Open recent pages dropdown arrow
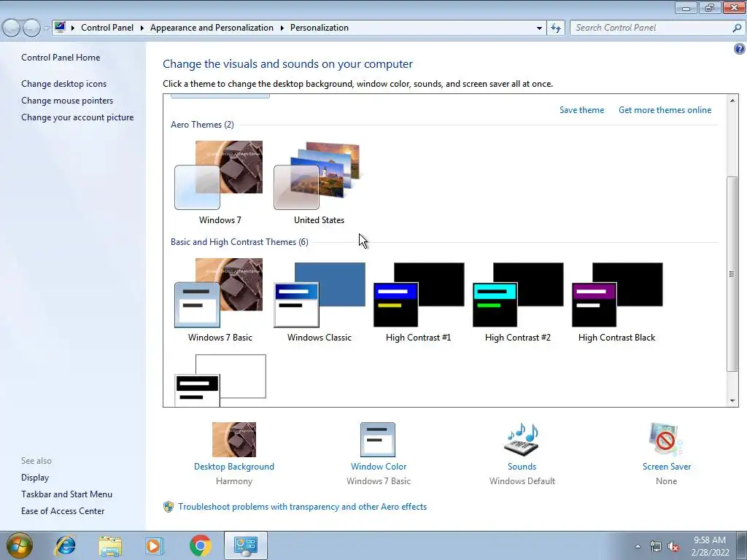The width and height of the screenshot is (747, 560). [46, 28]
